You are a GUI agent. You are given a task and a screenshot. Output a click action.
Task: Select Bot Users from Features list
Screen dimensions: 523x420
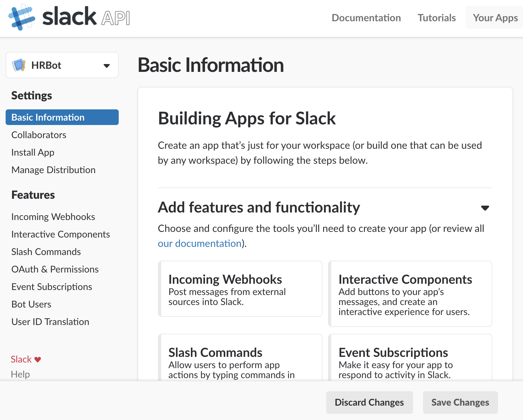tap(31, 304)
